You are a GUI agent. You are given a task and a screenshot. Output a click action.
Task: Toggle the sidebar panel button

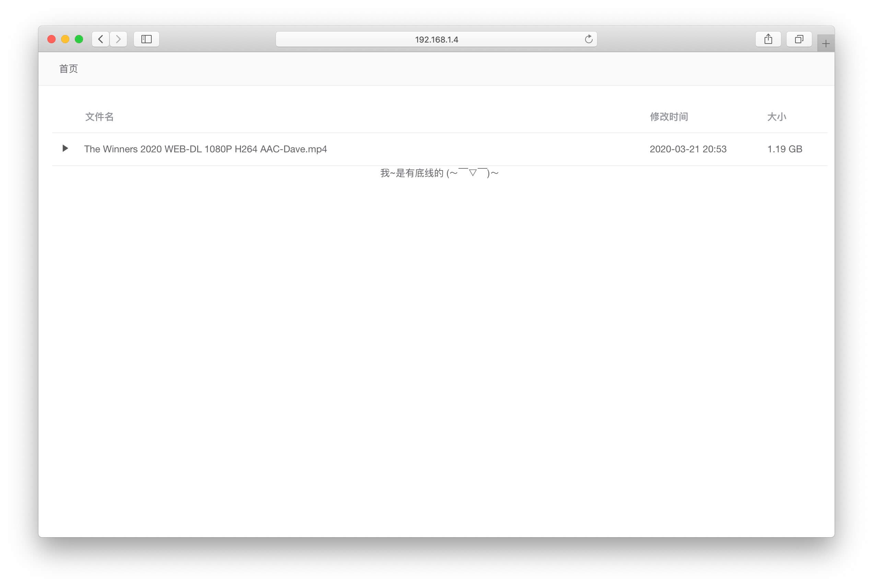tap(146, 39)
